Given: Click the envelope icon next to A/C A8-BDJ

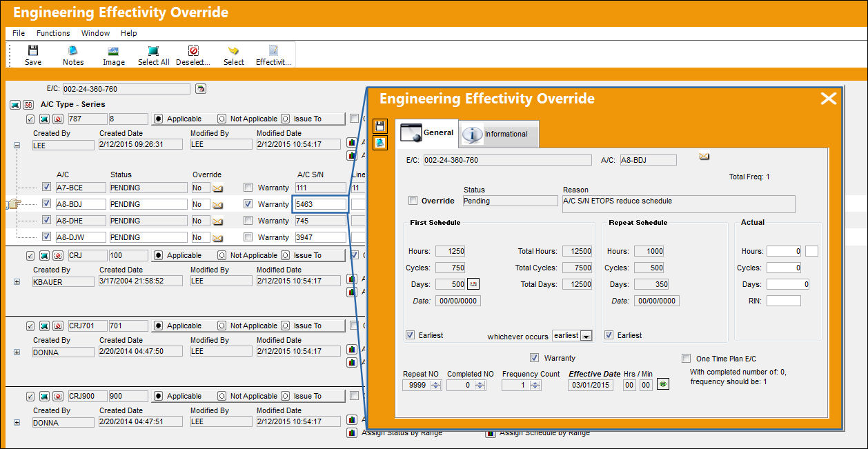Looking at the screenshot, I should 704,156.
